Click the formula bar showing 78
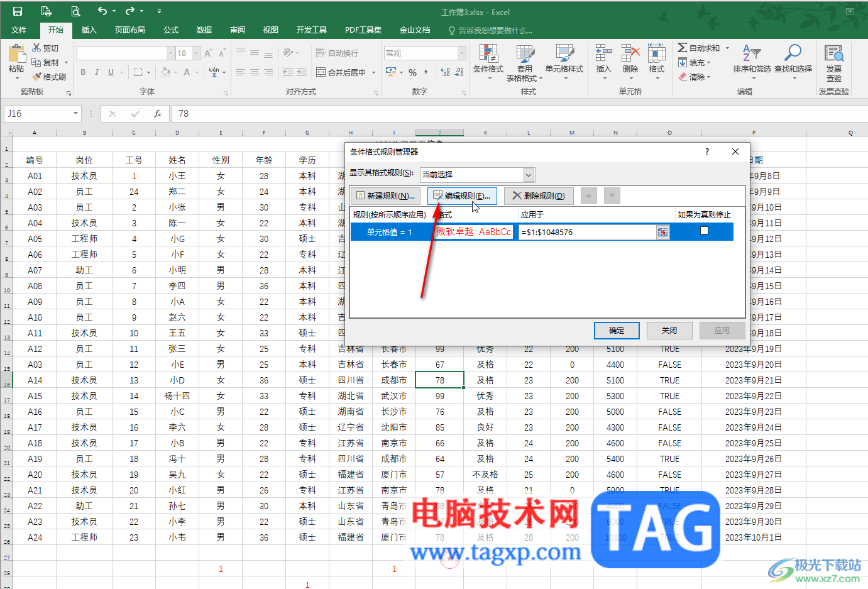 519,114
